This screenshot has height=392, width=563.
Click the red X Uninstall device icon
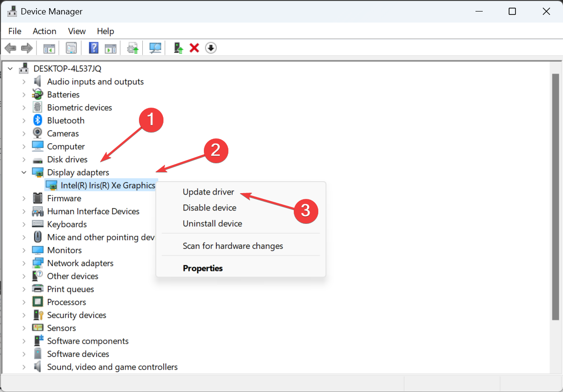(x=194, y=48)
